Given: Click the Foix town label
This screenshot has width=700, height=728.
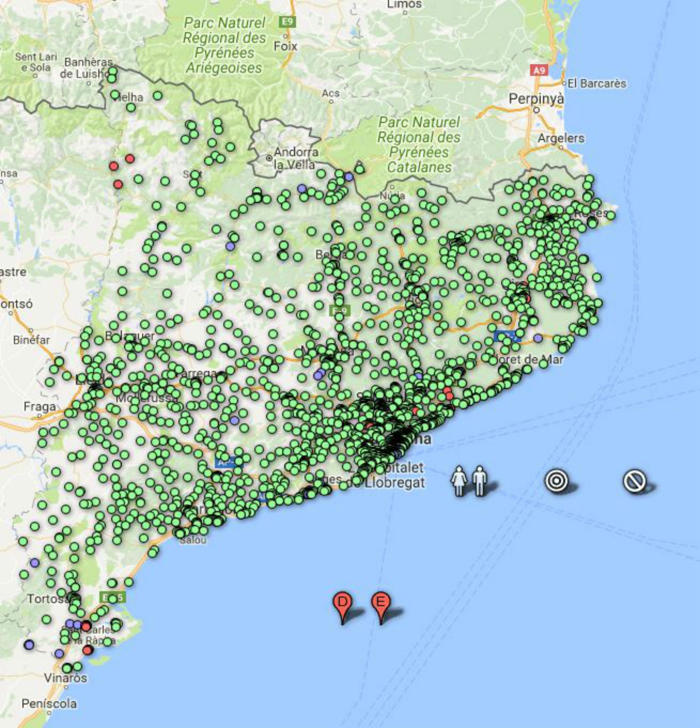Looking at the screenshot, I should 285,46.
